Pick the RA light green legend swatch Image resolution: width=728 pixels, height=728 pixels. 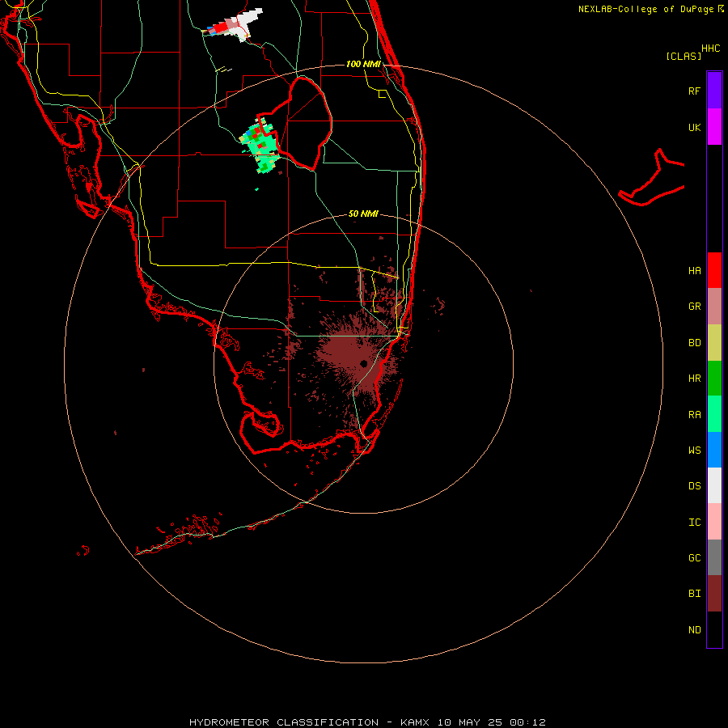pos(714,414)
